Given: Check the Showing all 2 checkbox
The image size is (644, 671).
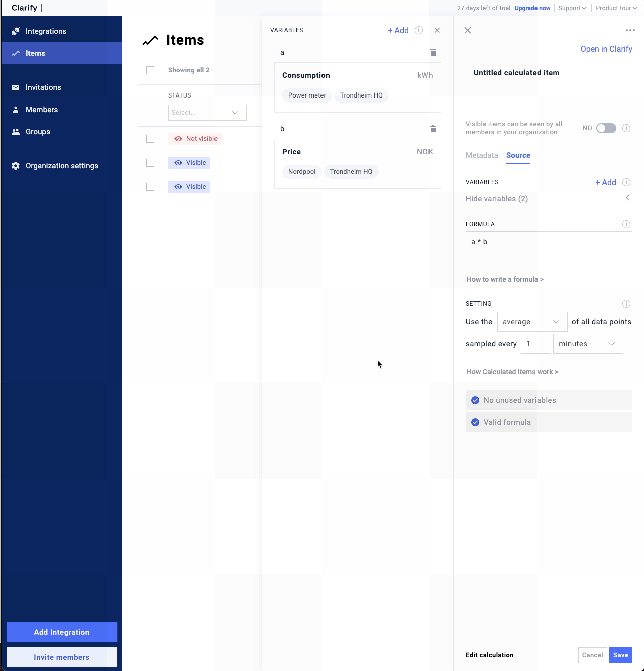Looking at the screenshot, I should [x=150, y=70].
